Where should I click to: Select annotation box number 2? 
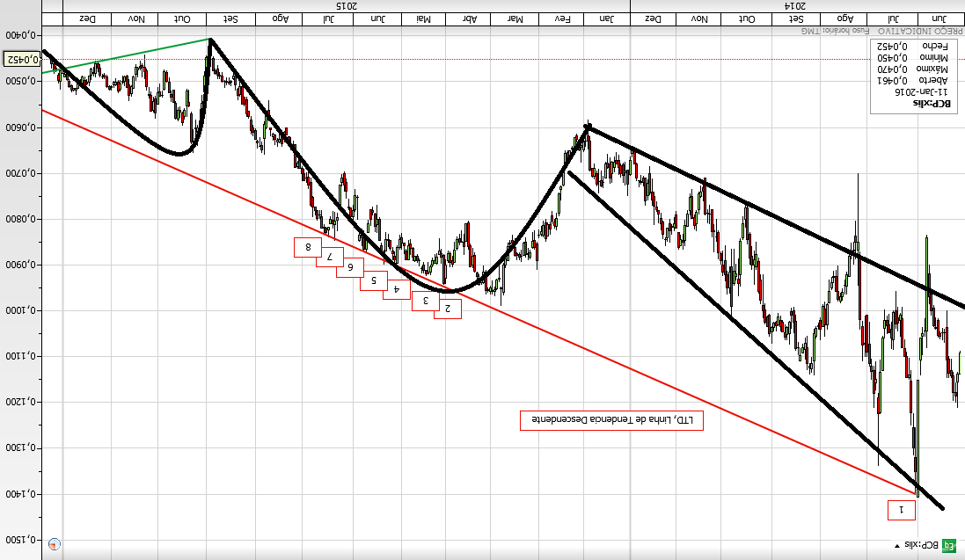coord(448,309)
